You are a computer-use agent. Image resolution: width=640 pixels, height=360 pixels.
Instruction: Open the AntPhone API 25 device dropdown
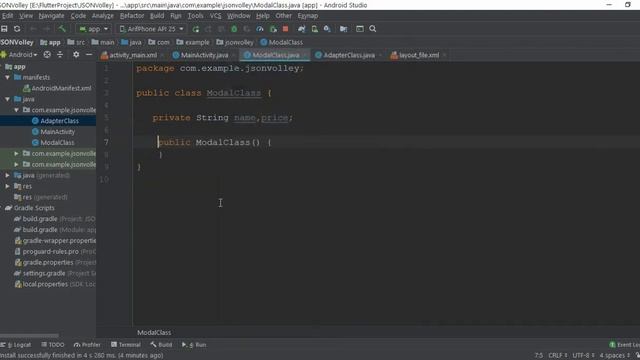151,29
